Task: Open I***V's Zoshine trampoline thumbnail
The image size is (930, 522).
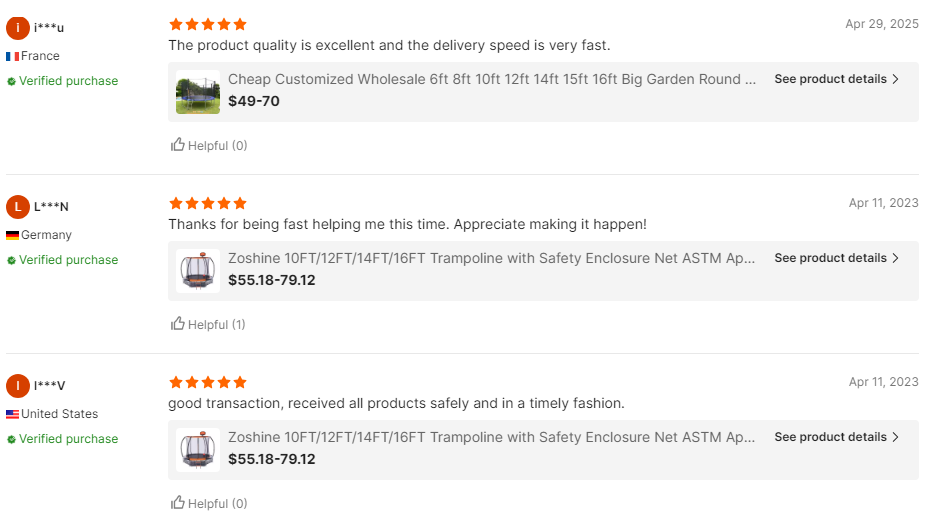Action: click(x=198, y=450)
